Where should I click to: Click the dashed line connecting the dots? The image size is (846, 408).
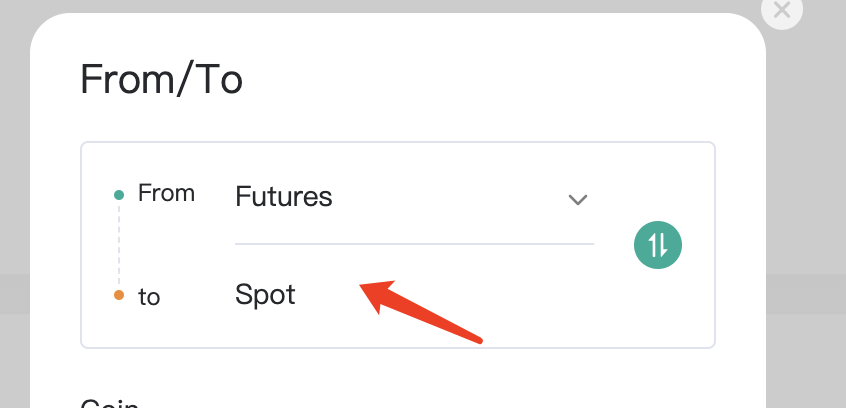click(119, 245)
